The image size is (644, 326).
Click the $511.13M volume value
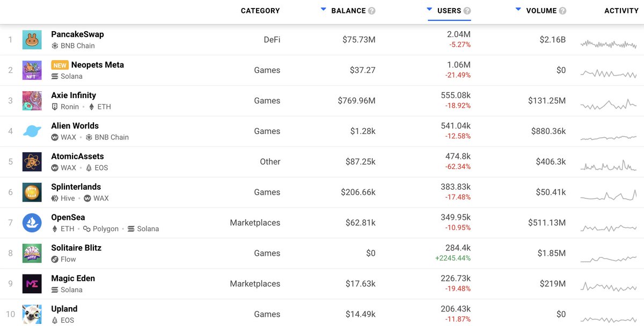(x=547, y=223)
